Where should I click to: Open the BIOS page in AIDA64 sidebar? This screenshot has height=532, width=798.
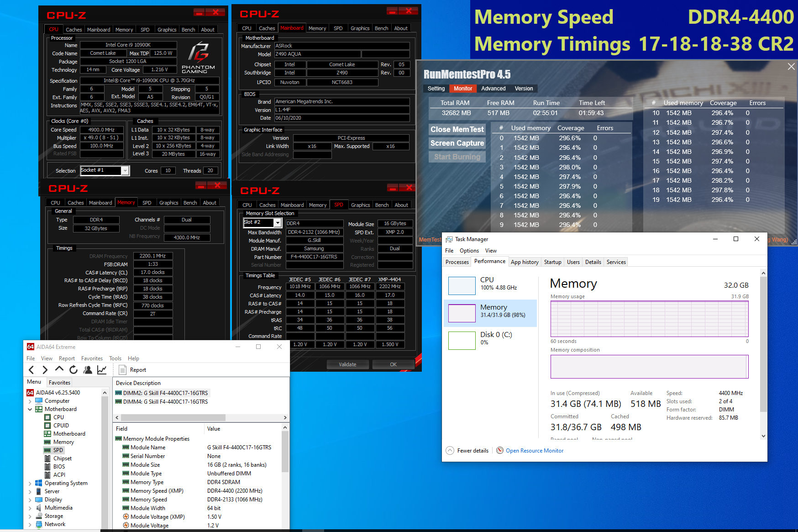[58, 466]
